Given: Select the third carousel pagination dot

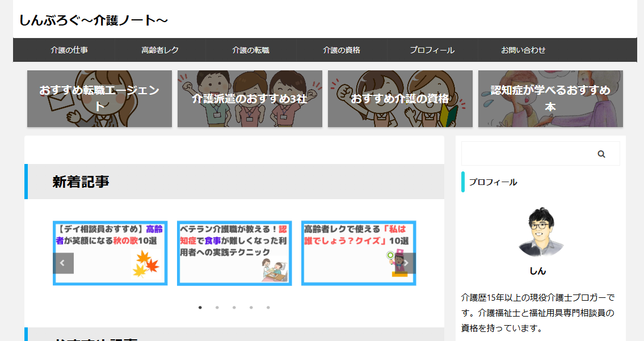Looking at the screenshot, I should (x=234, y=308).
